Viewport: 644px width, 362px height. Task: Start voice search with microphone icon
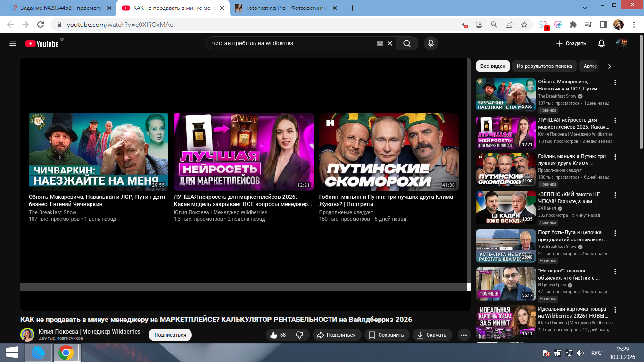click(430, 43)
